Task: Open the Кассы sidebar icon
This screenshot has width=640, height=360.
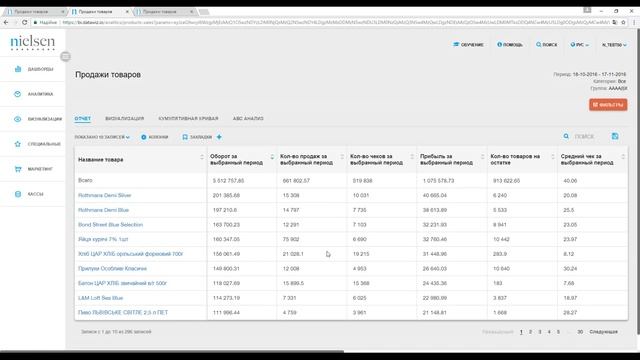Action: click(x=18, y=194)
